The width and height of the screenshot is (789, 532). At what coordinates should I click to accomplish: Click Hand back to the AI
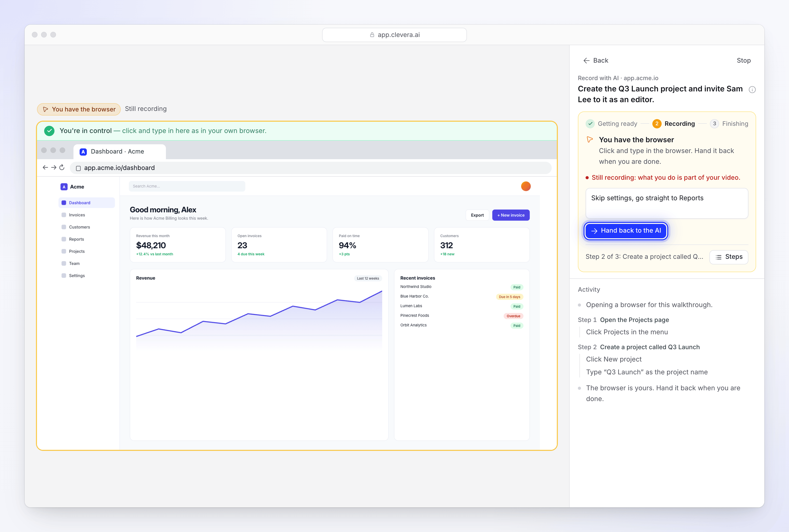pyautogui.click(x=626, y=231)
